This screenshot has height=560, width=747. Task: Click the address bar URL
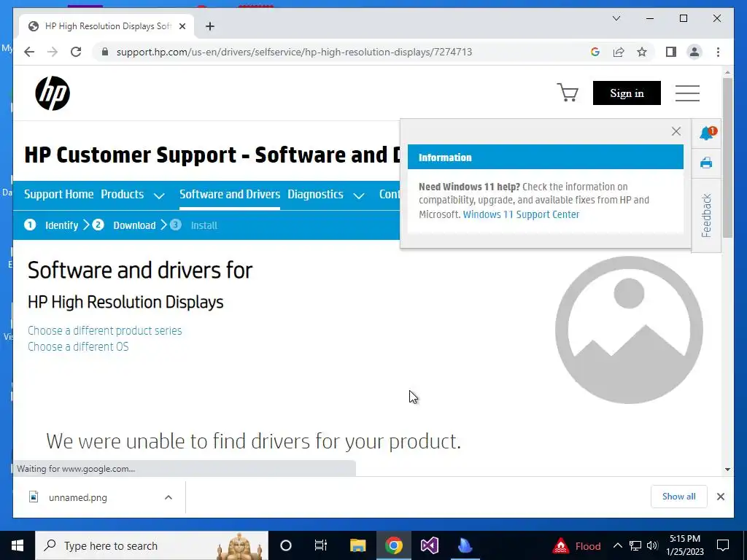pos(294,52)
